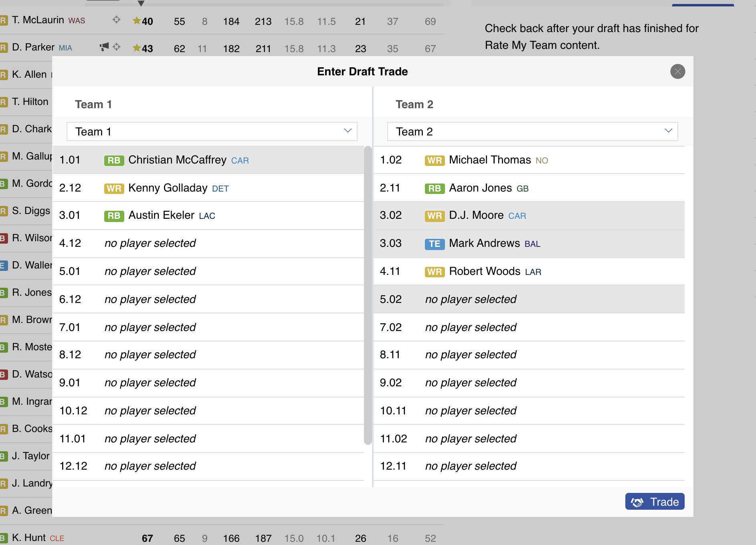This screenshot has height=545, width=756.
Task: Open K. Hunt player link
Action: pos(29,537)
